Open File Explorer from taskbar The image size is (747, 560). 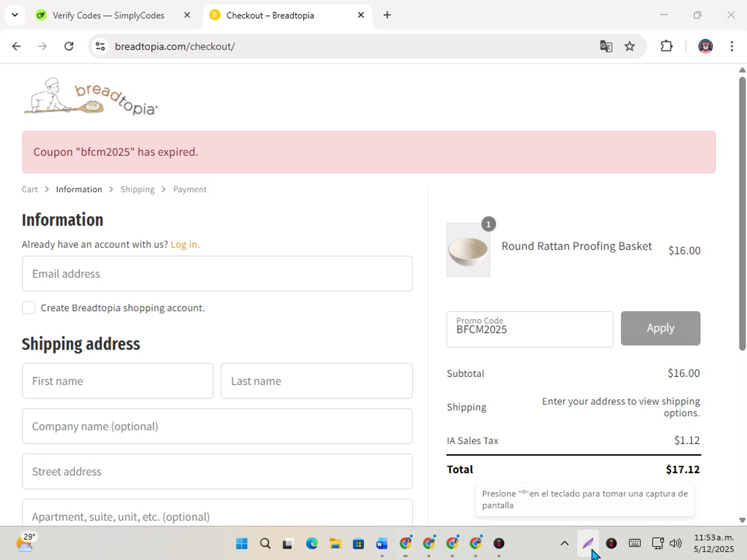click(x=335, y=543)
